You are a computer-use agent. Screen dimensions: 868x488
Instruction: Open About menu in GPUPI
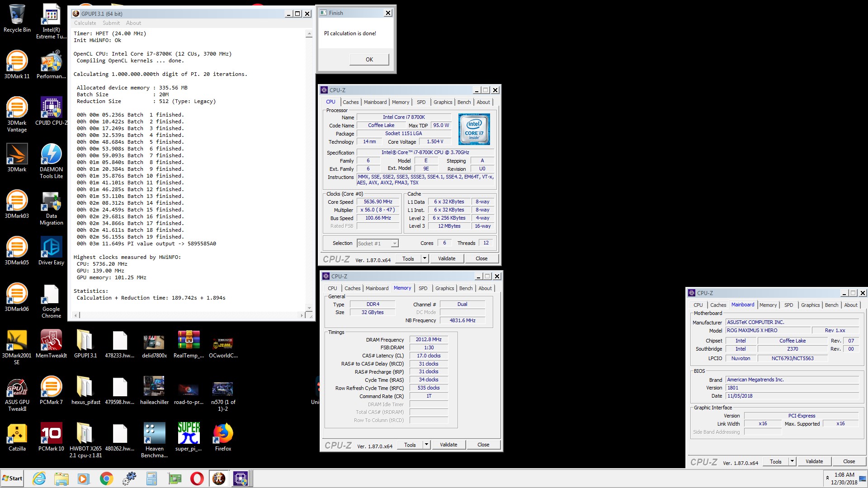tap(133, 23)
